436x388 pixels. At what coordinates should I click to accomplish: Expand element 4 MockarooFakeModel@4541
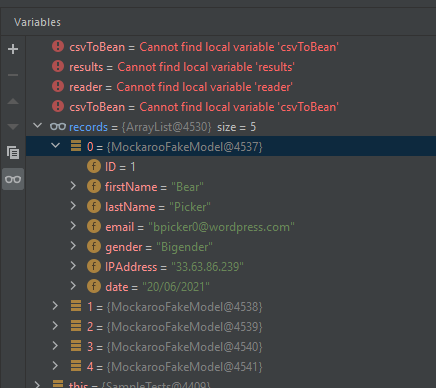point(55,366)
